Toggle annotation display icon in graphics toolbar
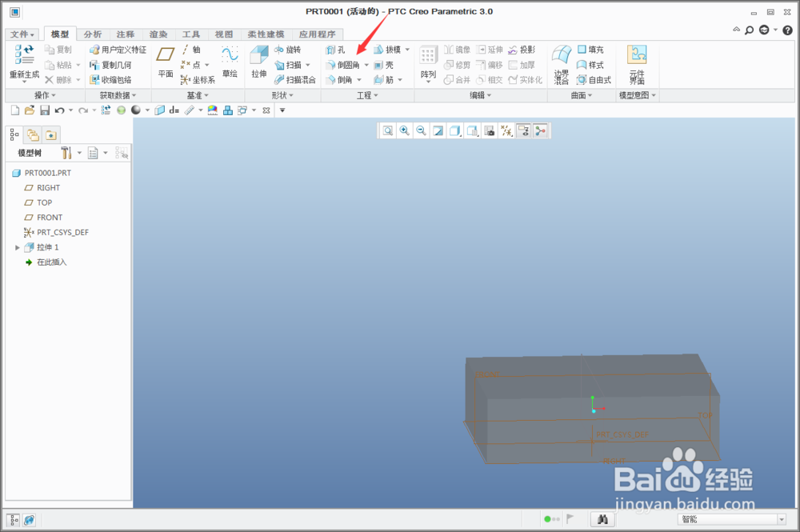The width and height of the screenshot is (800, 532). [523, 131]
